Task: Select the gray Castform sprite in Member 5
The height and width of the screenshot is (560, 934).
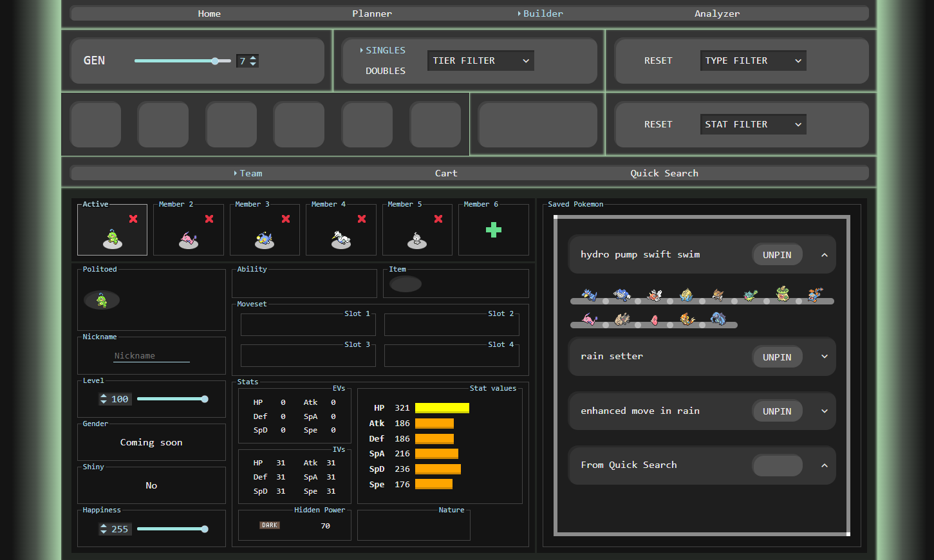Action: click(x=417, y=240)
